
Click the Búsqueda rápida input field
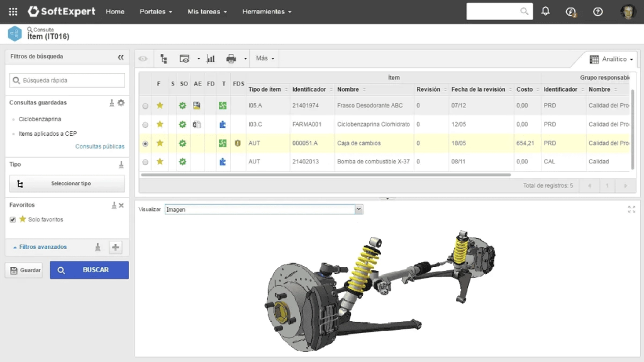coord(67,80)
